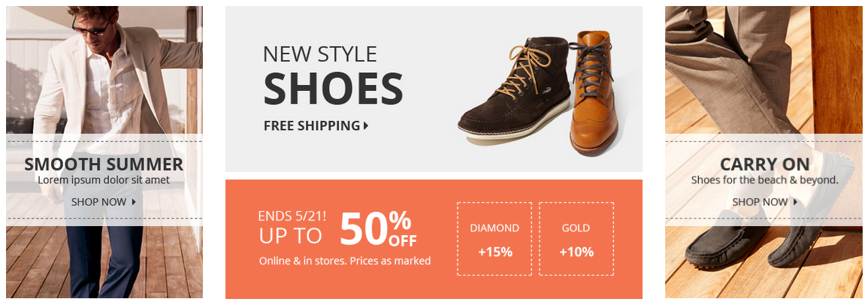
Task: Click the NEW STYLE SHOES headline
Action: (333, 75)
